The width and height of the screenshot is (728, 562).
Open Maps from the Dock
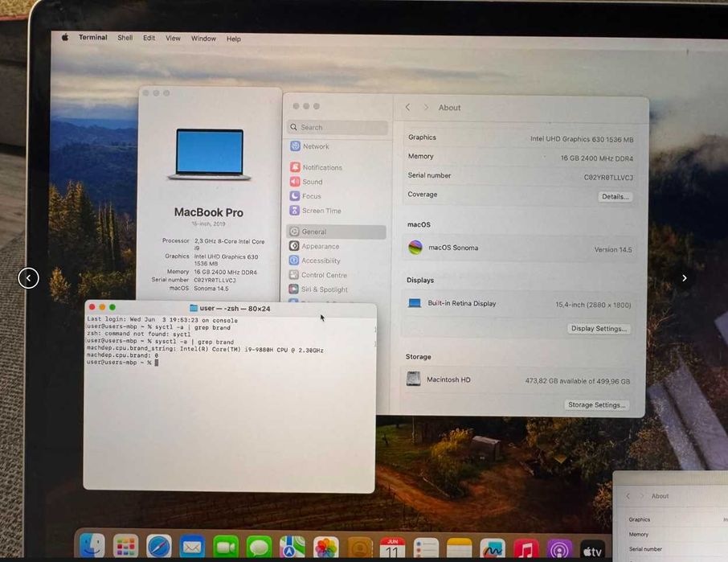pyautogui.click(x=292, y=548)
